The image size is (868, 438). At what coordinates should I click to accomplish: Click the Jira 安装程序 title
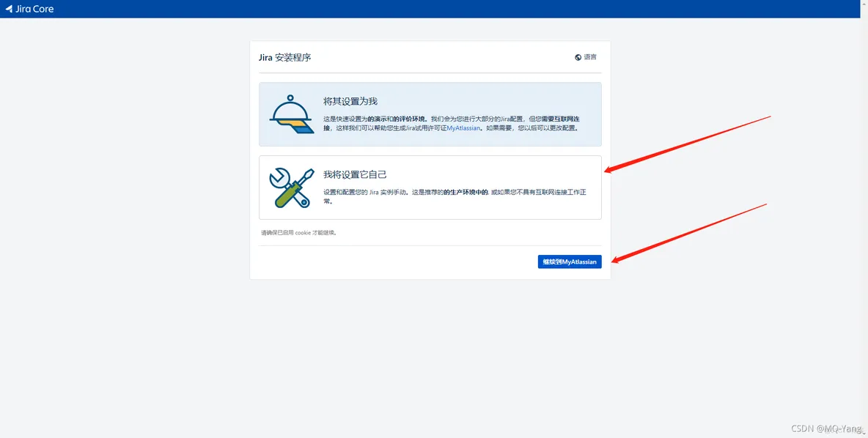pyautogui.click(x=285, y=57)
